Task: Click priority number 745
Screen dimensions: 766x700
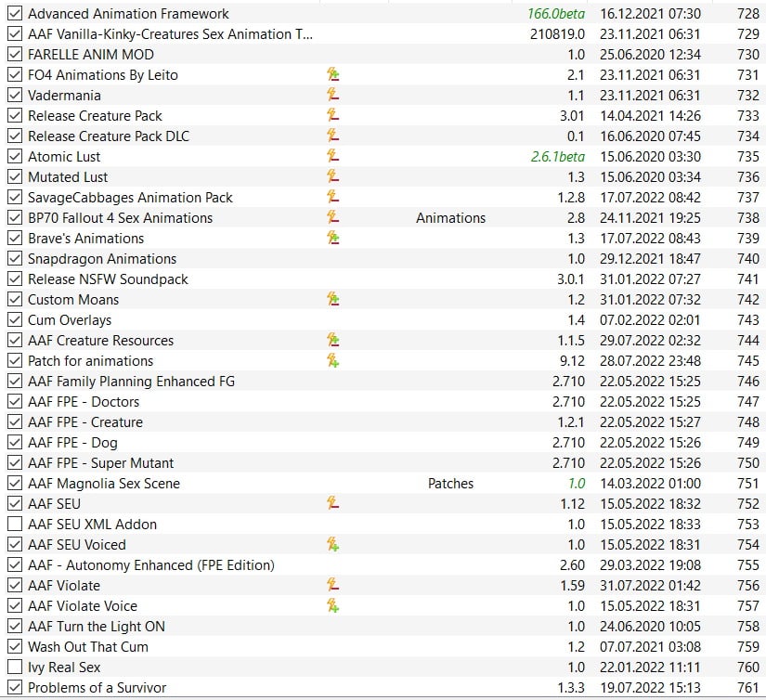Action: (x=748, y=361)
